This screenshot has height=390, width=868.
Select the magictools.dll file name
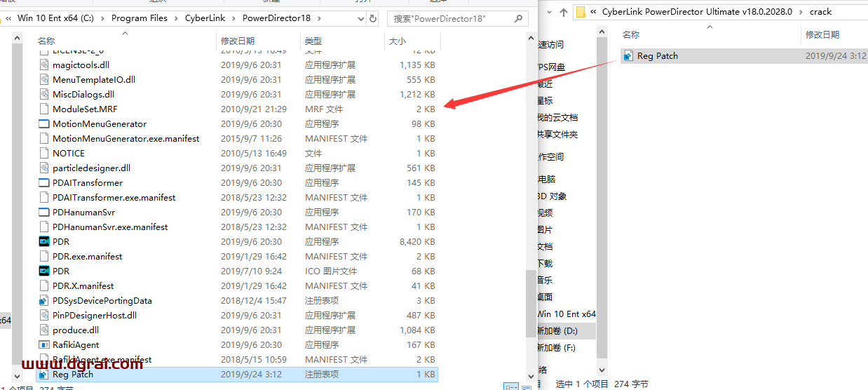click(x=81, y=65)
